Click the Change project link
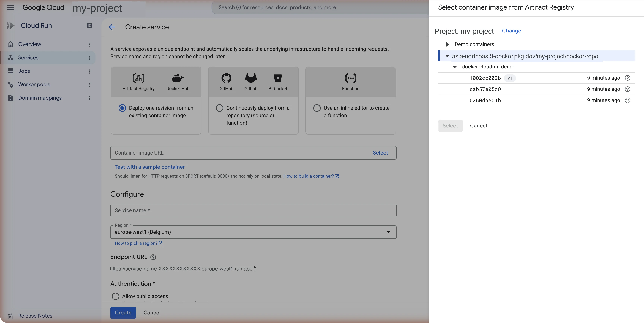The height and width of the screenshot is (323, 644). [512, 31]
